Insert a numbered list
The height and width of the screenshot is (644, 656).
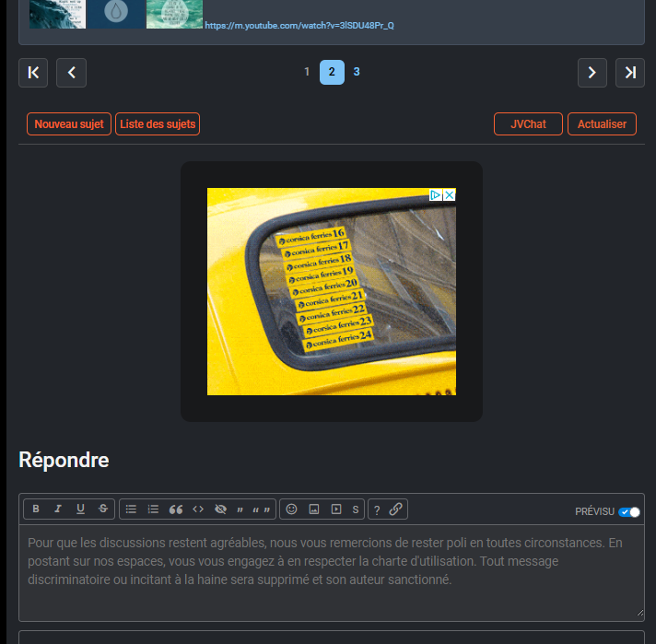tap(153, 509)
